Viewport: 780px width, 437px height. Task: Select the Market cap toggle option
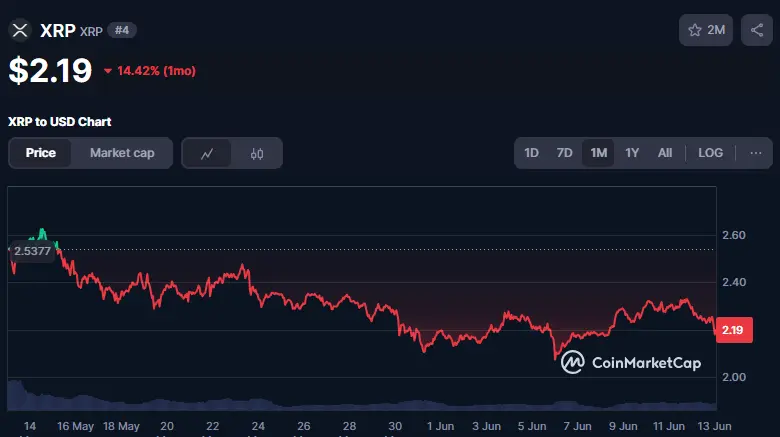point(122,153)
